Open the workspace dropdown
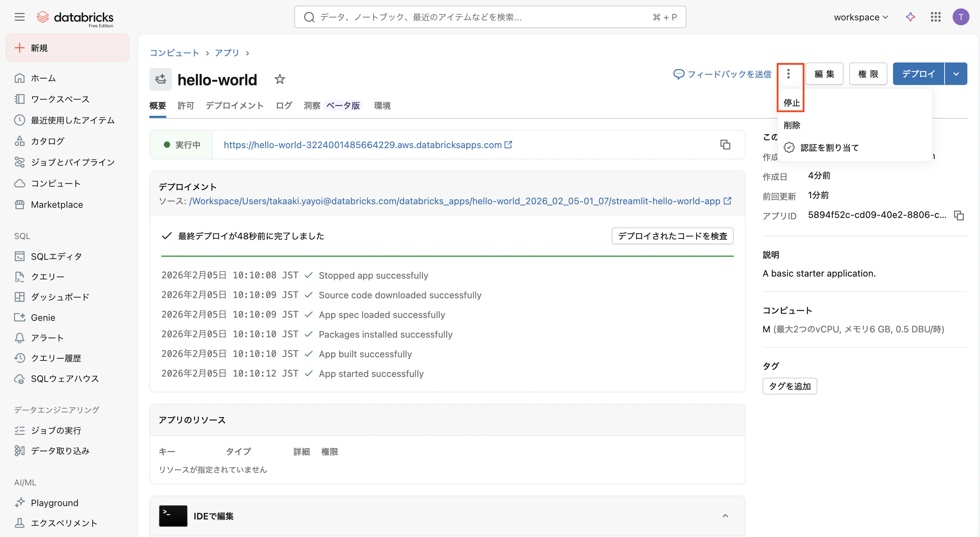The width and height of the screenshot is (980, 537). 860,17
